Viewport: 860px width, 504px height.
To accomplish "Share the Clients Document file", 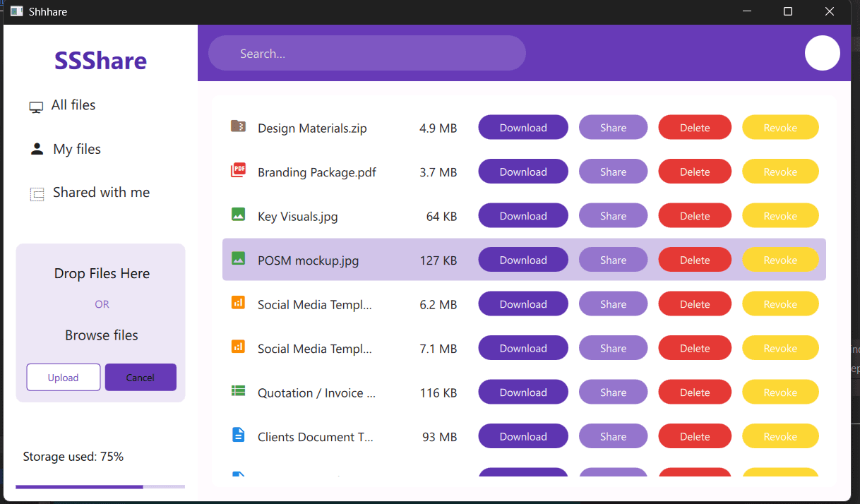I will click(x=613, y=436).
